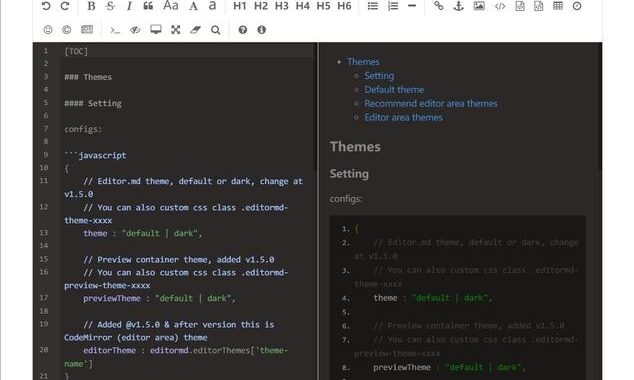Insert an image with the picture icon
The height and width of the screenshot is (380, 634).
tap(479, 6)
